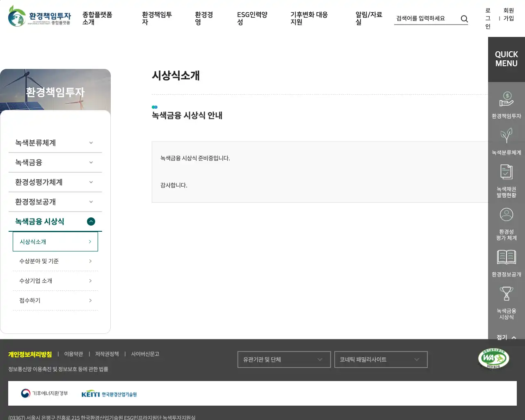The height and width of the screenshot is (420, 525).
Task: Open the 유관기관 및 단체 dropdown
Action: click(x=284, y=360)
